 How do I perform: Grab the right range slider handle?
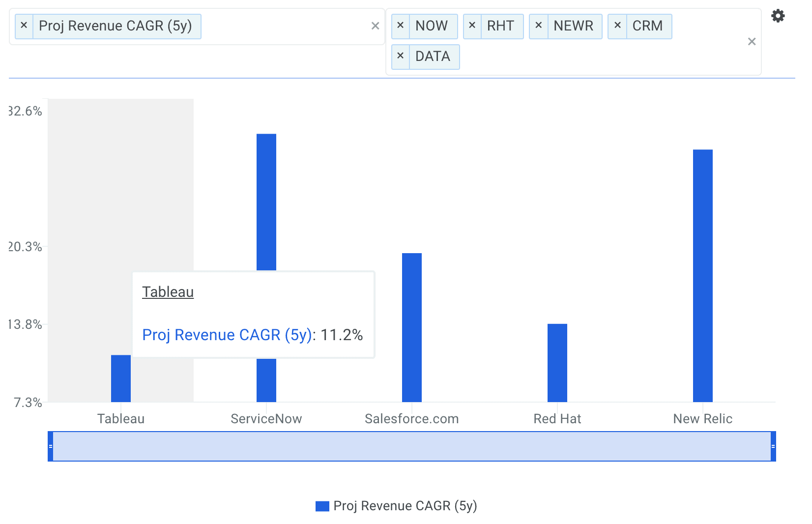tap(773, 446)
